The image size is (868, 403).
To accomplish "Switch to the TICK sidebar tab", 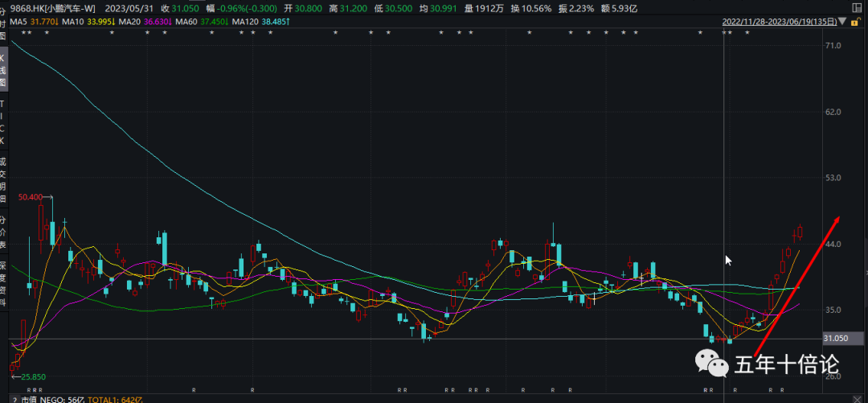I will point(2,122).
